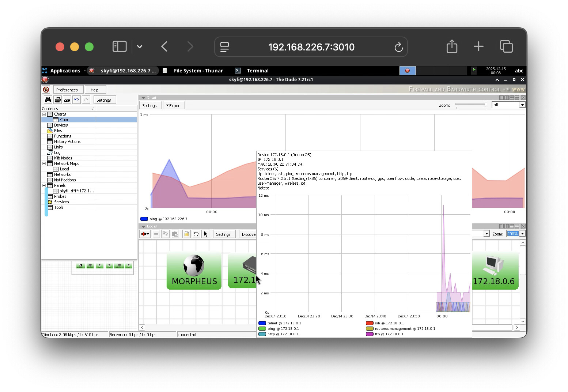568x392 pixels.
Task: Open Safari sidebar chevron menu
Action: (x=140, y=47)
